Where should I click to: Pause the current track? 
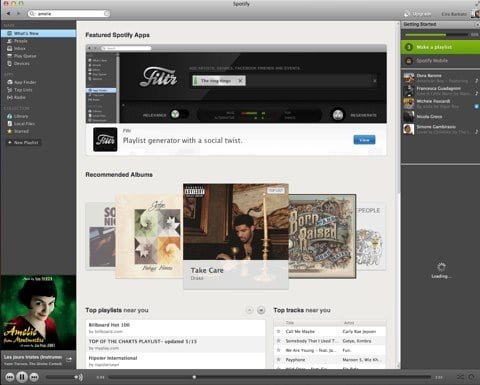point(22,377)
